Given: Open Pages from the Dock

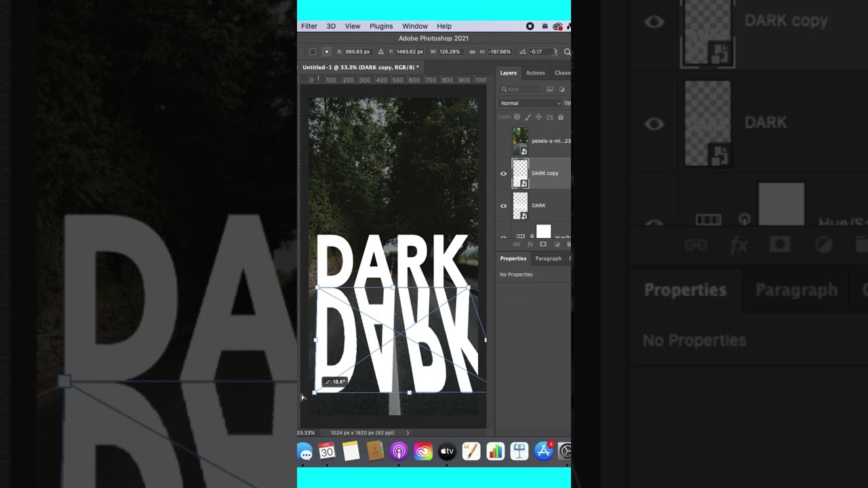Looking at the screenshot, I should [x=471, y=451].
